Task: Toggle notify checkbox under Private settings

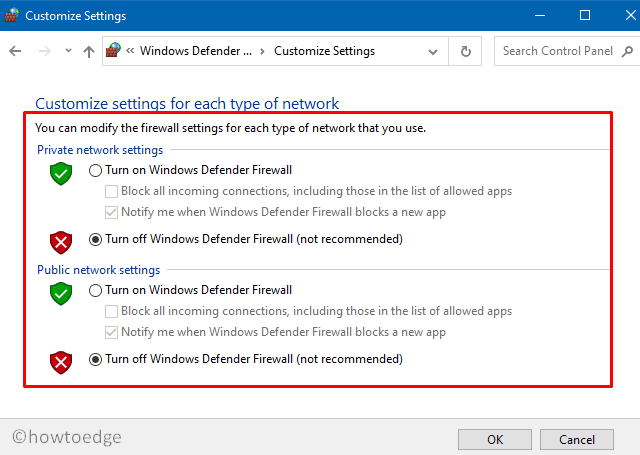Action: pyautogui.click(x=111, y=212)
